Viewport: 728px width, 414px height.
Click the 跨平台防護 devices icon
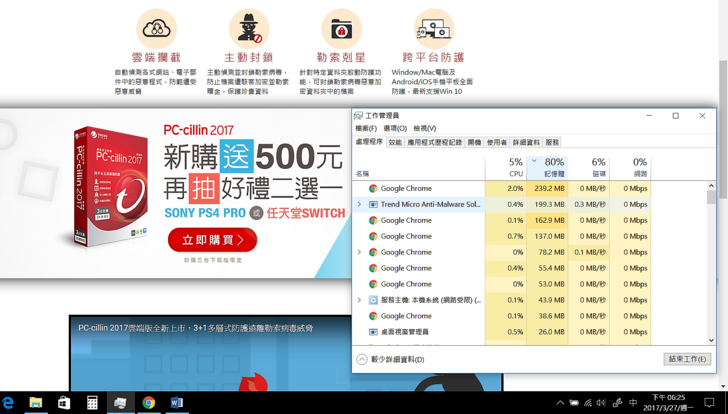pyautogui.click(x=433, y=29)
